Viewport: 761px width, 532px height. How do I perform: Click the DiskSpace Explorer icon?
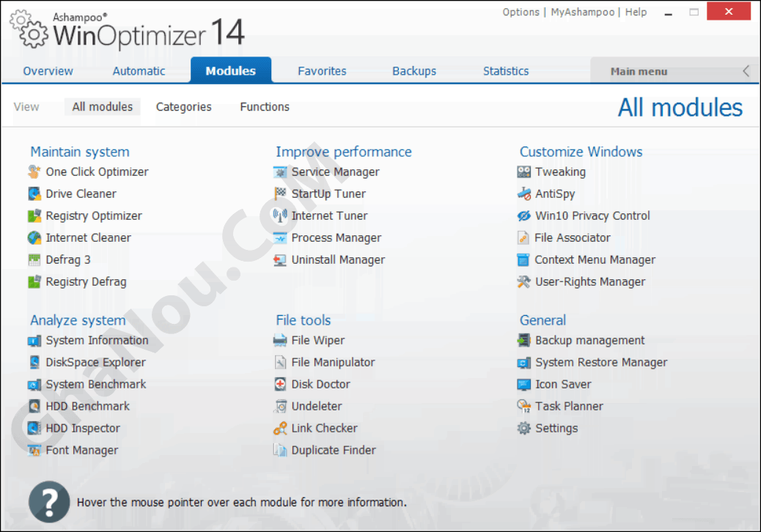point(34,362)
